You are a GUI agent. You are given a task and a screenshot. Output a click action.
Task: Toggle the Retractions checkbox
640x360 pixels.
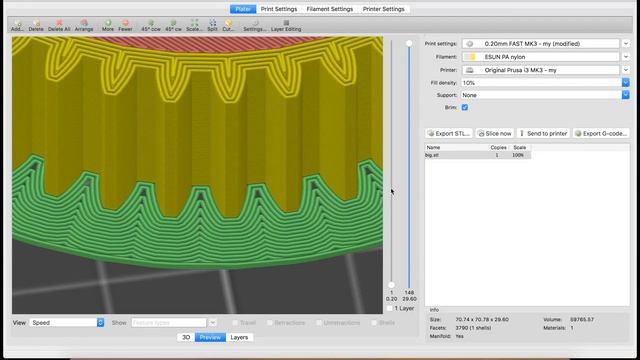[x=270, y=323]
